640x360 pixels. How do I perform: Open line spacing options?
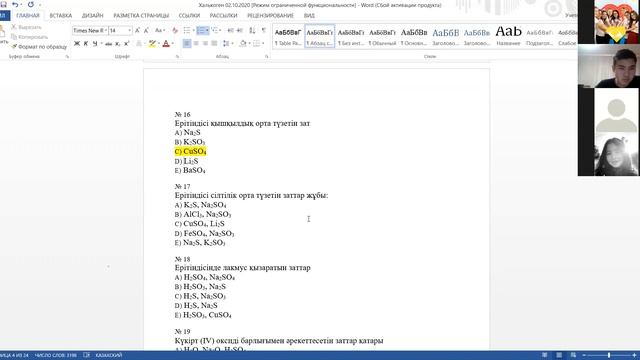[227, 43]
